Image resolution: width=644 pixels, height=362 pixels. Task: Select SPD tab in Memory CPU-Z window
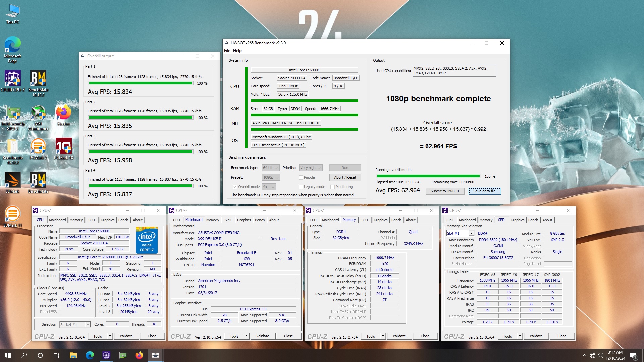click(364, 220)
